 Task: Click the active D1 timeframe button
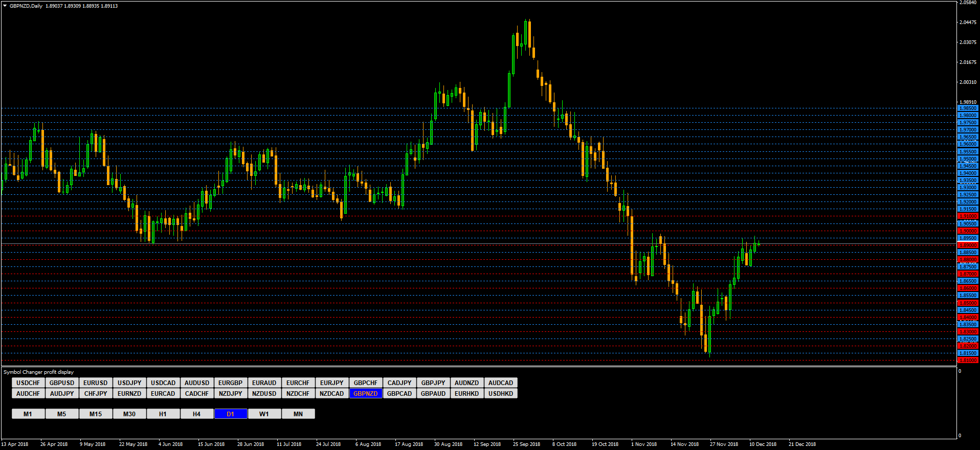pos(231,414)
